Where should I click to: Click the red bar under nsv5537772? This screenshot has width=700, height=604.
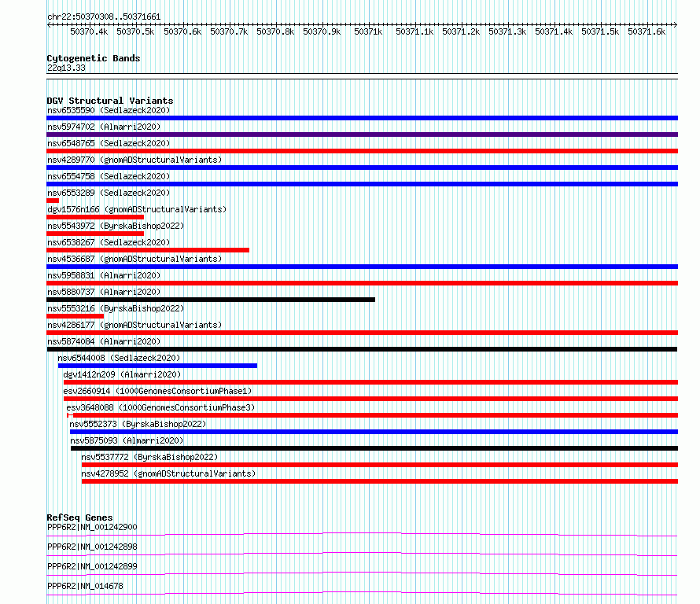pyautogui.click(x=379, y=465)
